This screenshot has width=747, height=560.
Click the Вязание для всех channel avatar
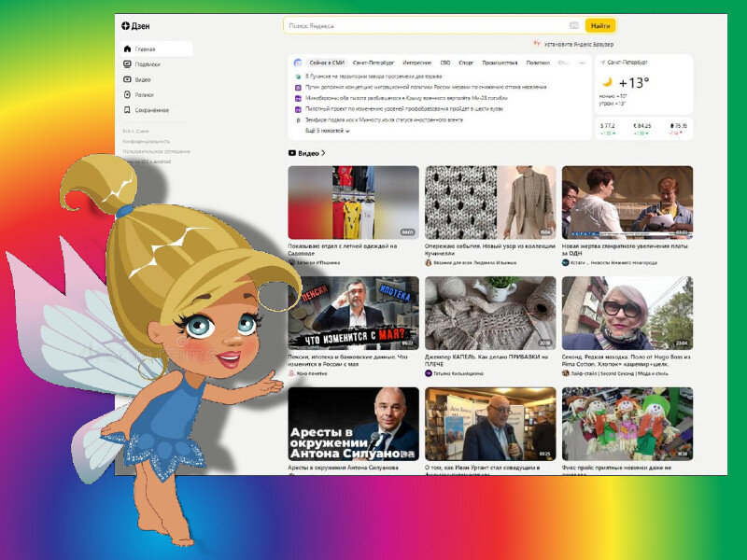pyautogui.click(x=429, y=262)
